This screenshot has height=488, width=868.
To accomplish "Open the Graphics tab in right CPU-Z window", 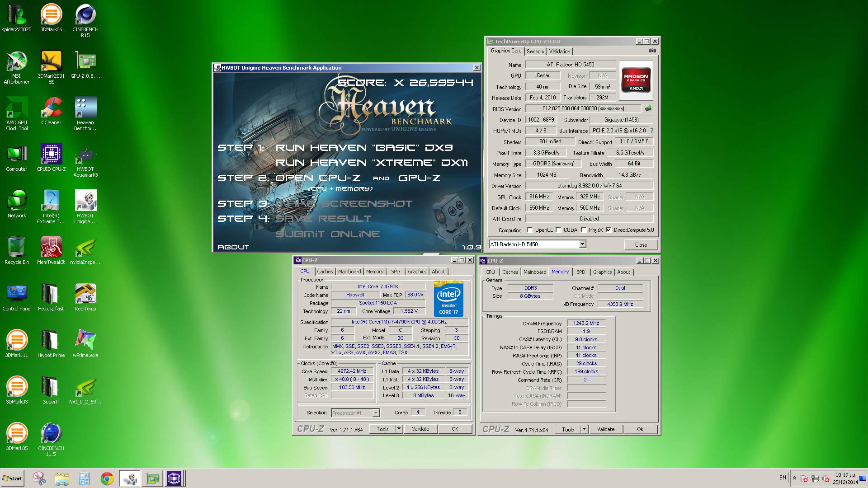I will [x=602, y=272].
